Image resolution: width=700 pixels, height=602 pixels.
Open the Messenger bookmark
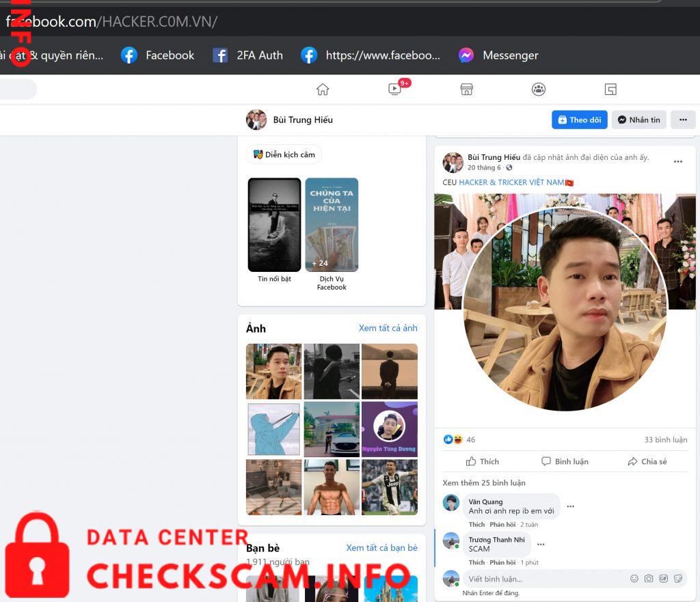498,55
